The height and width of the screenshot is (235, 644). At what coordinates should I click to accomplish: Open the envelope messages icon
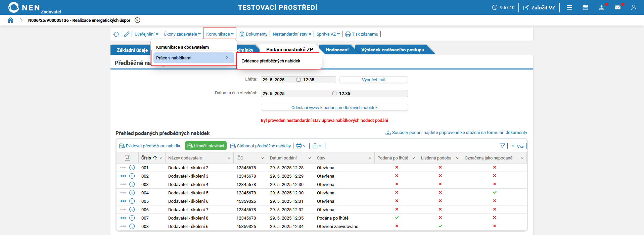coord(617,7)
